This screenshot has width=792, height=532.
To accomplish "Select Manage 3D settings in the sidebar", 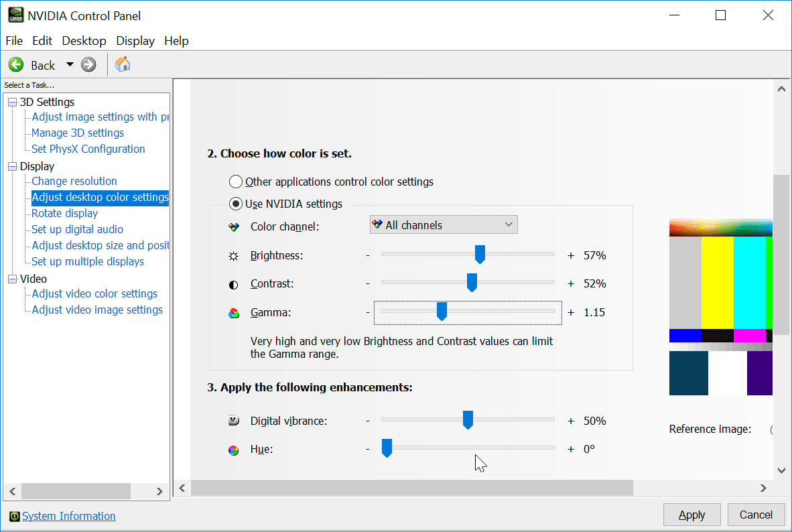I will [77, 133].
